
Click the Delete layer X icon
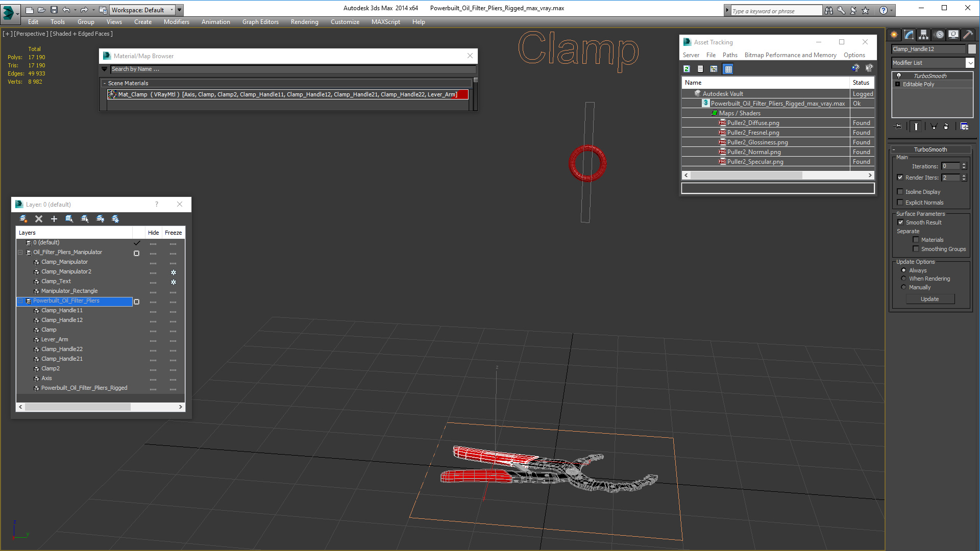click(39, 219)
